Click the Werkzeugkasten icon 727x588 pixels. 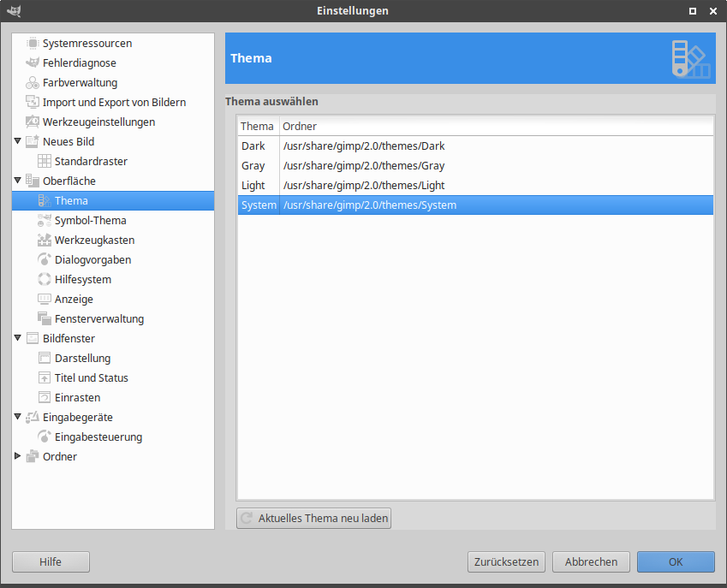pyautogui.click(x=45, y=240)
